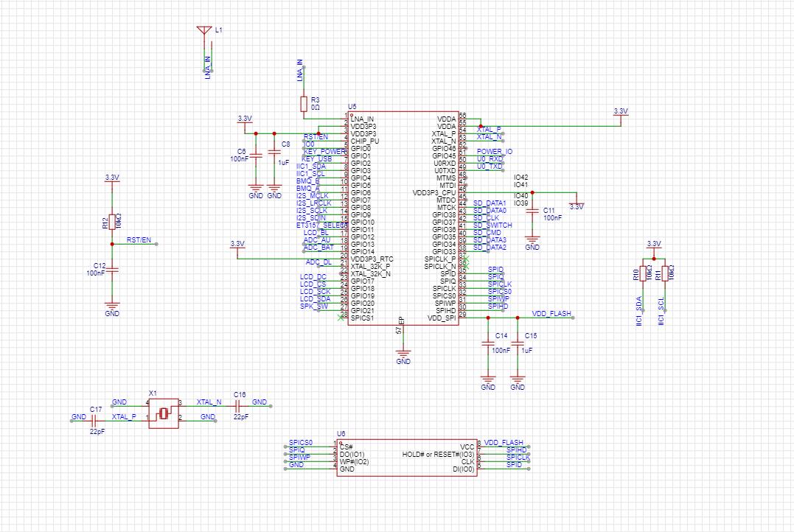
Task: Click the SD_CLK net label
Action: pyautogui.click(x=486, y=217)
